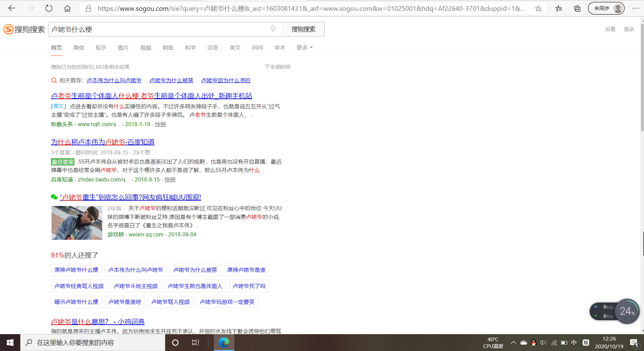Image resolution: width=644 pixels, height=351 pixels.
Task: Search related term 卢姥爷经典骂人视频
Action: [79, 286]
